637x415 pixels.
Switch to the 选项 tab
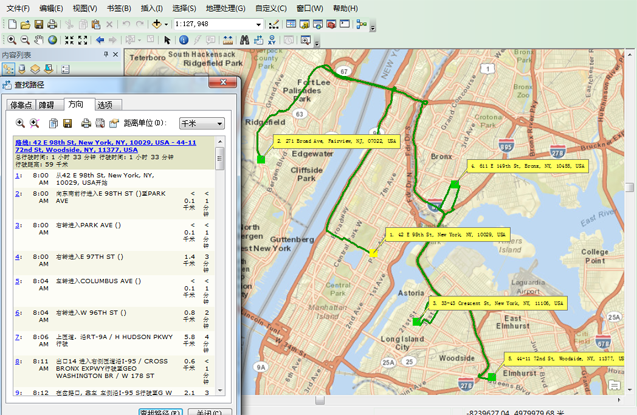104,104
